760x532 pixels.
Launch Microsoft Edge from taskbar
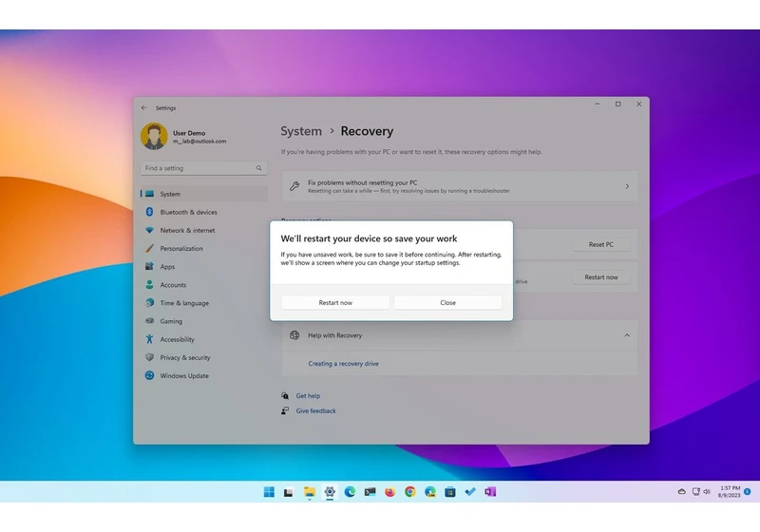pyautogui.click(x=350, y=492)
